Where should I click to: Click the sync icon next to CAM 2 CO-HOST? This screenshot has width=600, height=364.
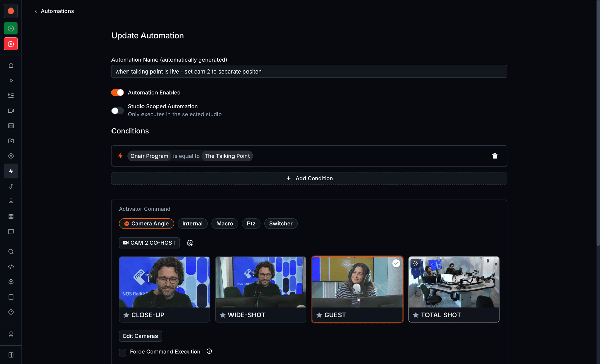tap(190, 243)
